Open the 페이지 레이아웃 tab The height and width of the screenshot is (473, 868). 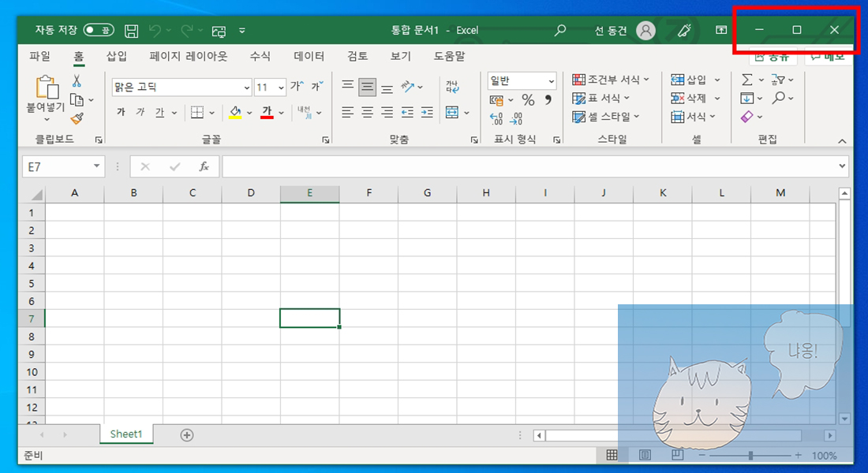[189, 56]
